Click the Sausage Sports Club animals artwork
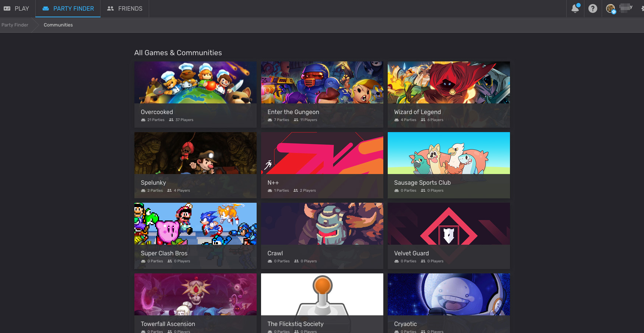This screenshot has width=644, height=333. click(x=449, y=153)
